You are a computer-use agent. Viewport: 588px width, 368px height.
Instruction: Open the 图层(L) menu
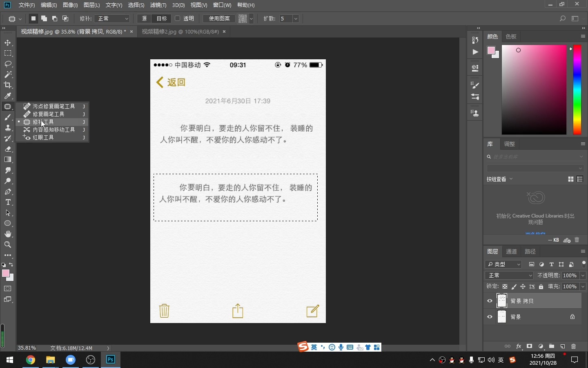pos(91,5)
